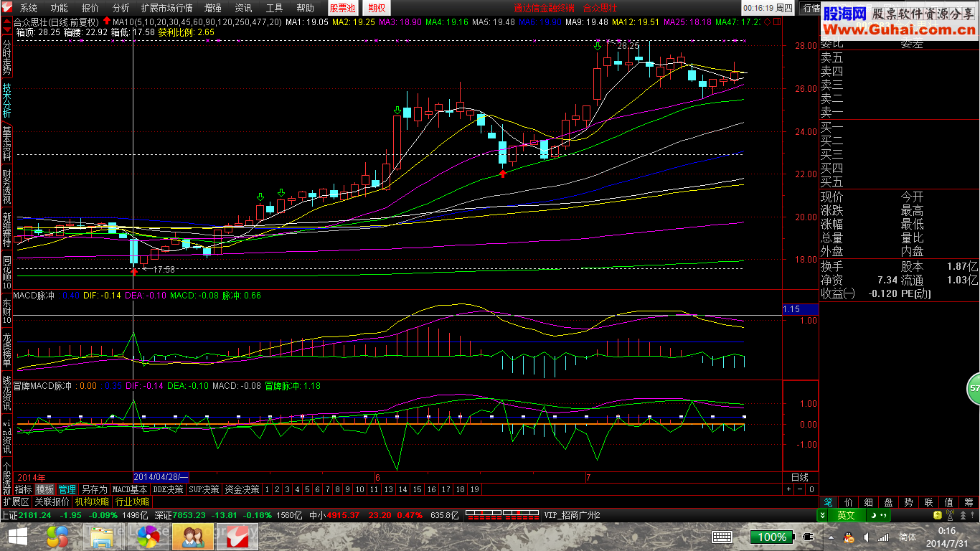The width and height of the screenshot is (980, 551).
Task: Open the 工具 menu
Action: coord(275,8)
